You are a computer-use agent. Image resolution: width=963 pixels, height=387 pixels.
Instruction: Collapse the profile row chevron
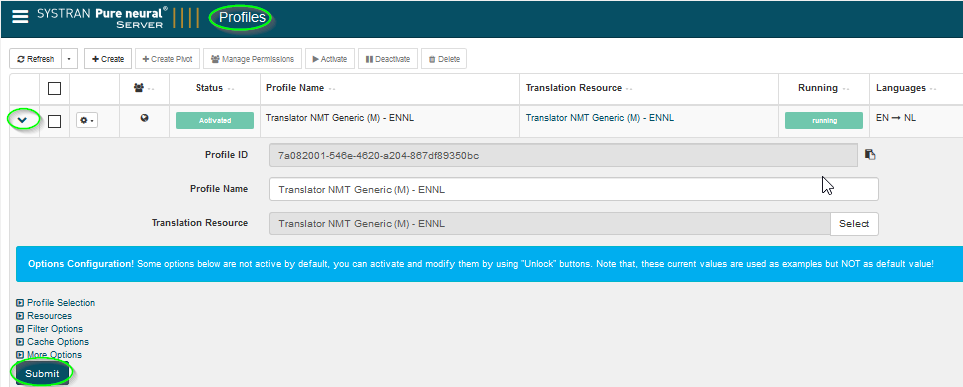[23, 120]
